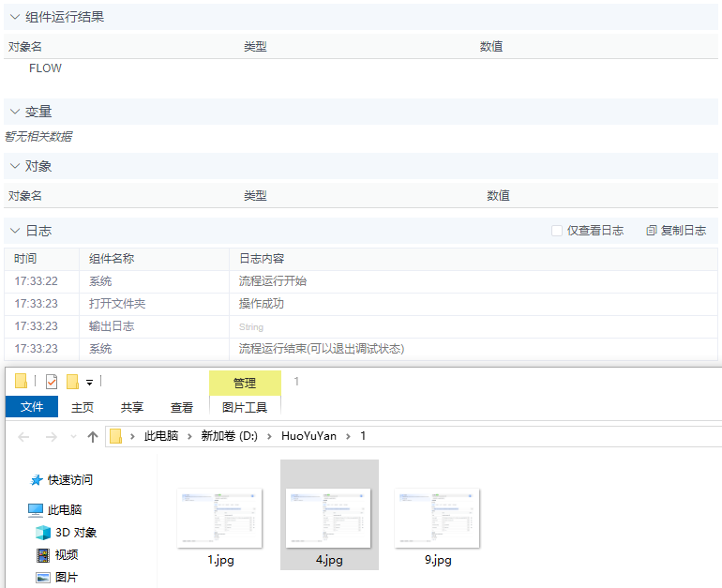The height and width of the screenshot is (588, 722).
Task: Select the log row 流程运行开始
Action: click(x=361, y=281)
